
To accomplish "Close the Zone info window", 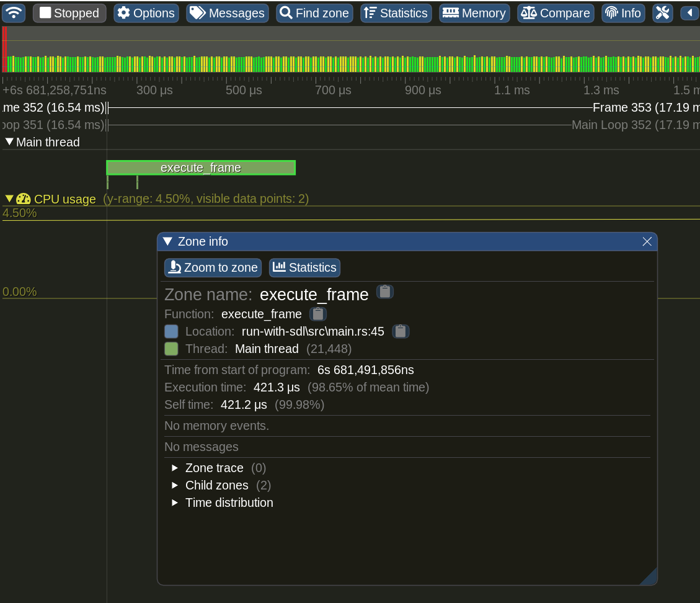I will pyautogui.click(x=647, y=242).
